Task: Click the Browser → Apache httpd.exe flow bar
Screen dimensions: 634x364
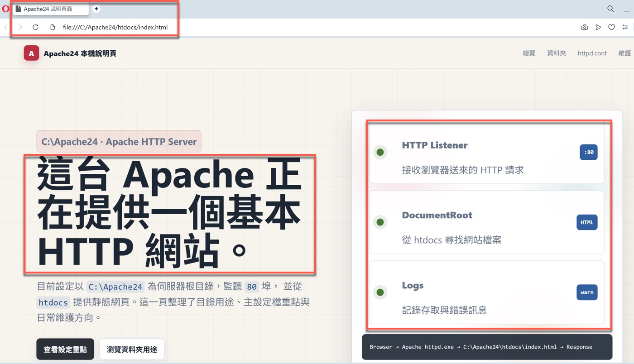Action: (487, 347)
